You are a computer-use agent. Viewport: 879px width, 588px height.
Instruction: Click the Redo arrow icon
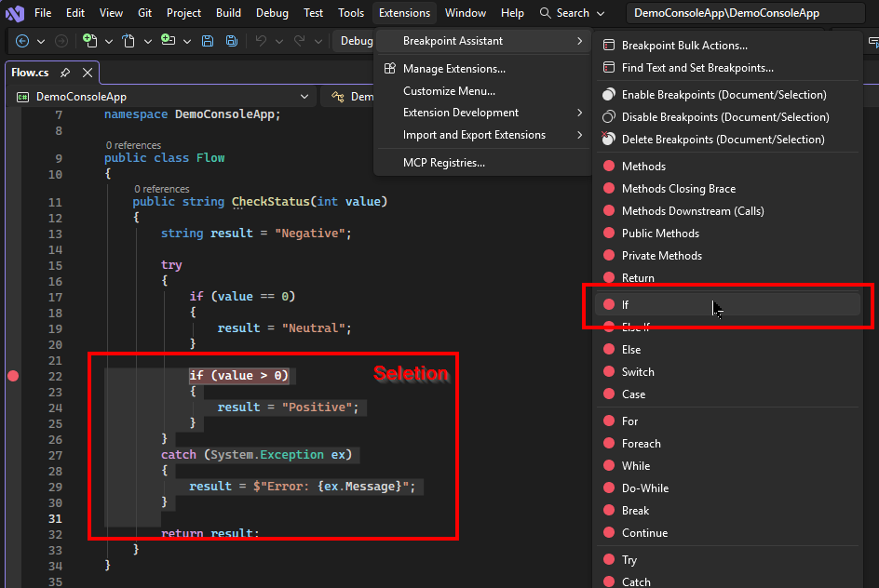coord(300,41)
